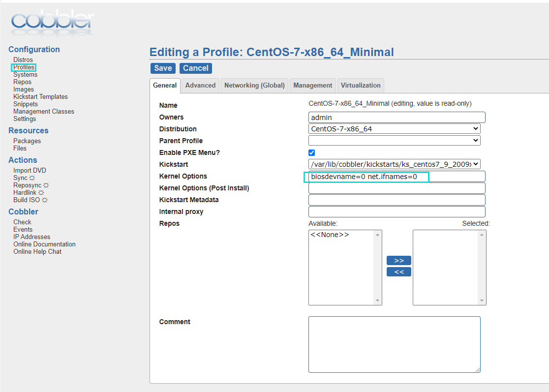Open Kickstart Templates link
The image size is (549, 392).
tap(40, 97)
